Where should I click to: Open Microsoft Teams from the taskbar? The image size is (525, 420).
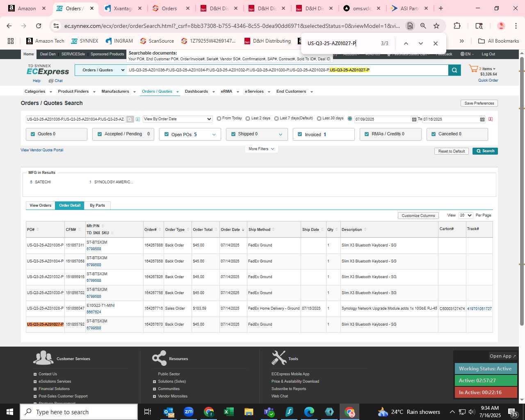click(269, 412)
